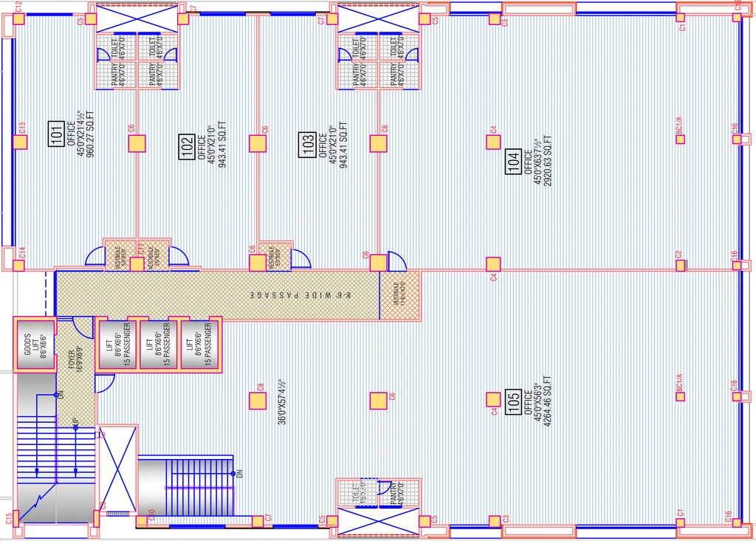
Task: Click the UP staircase arrow label
Action: [x=75, y=423]
